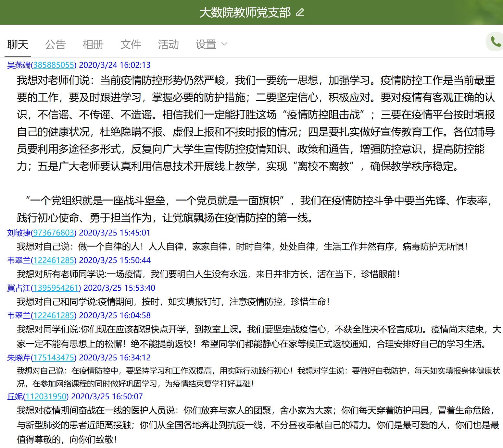The height and width of the screenshot is (448, 503).
Task: Click timestamp 2020/3/24 16:02:13
Action: coord(115,65)
